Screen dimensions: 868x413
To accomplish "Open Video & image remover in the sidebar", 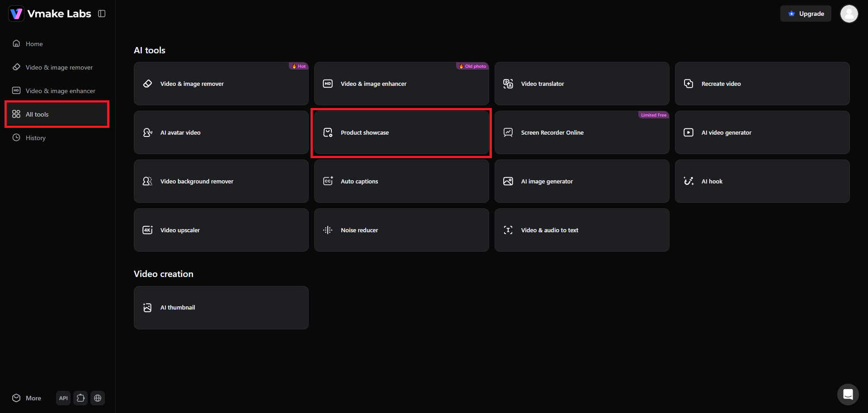I will tap(57, 67).
